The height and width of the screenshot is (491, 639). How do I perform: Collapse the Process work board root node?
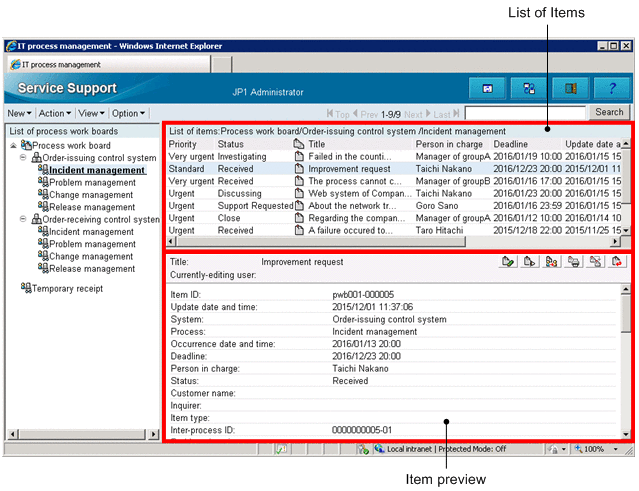pos(13,146)
